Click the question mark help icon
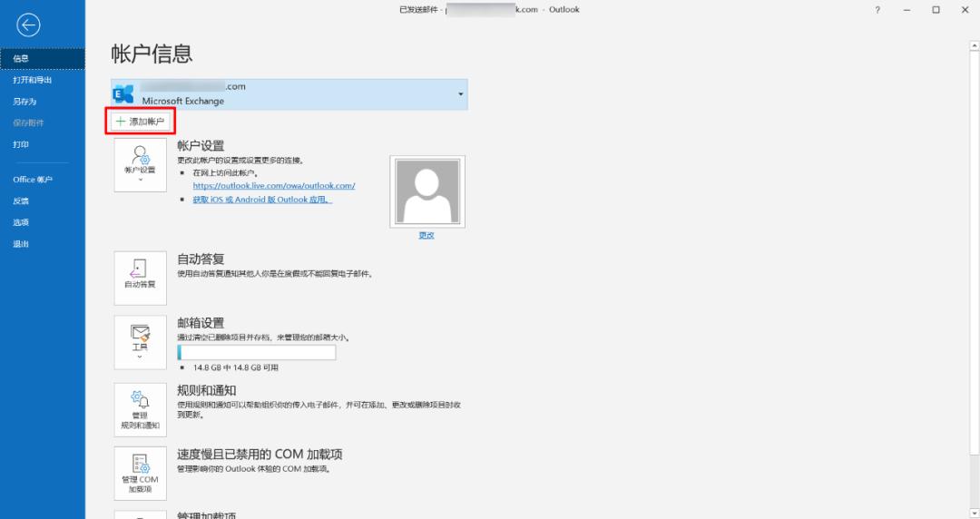 [x=877, y=10]
